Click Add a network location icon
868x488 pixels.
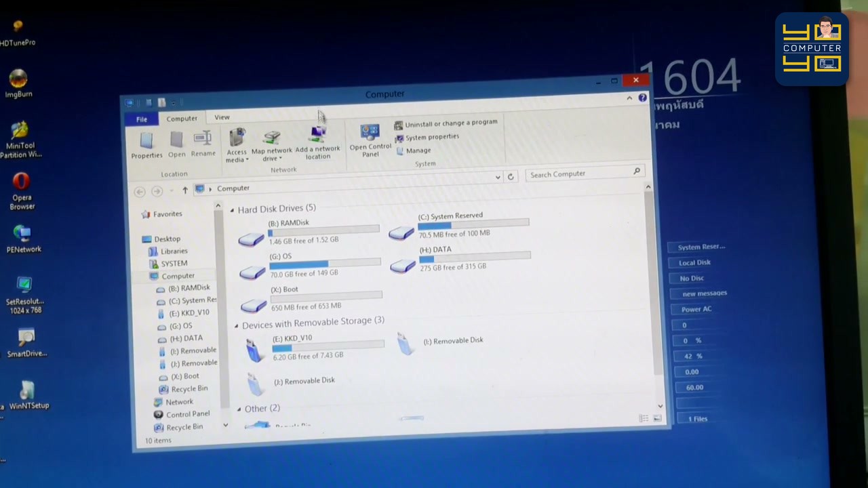317,143
